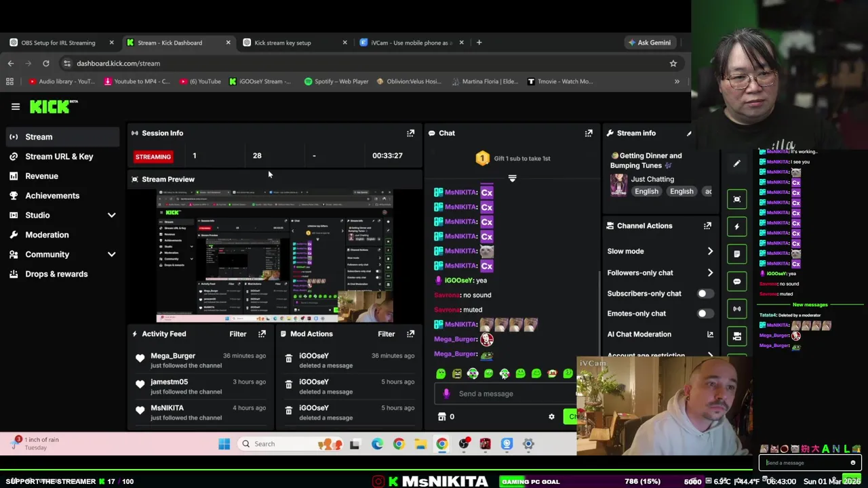Pop out the Chat panel
The width and height of the screenshot is (868, 488).
[x=589, y=133]
